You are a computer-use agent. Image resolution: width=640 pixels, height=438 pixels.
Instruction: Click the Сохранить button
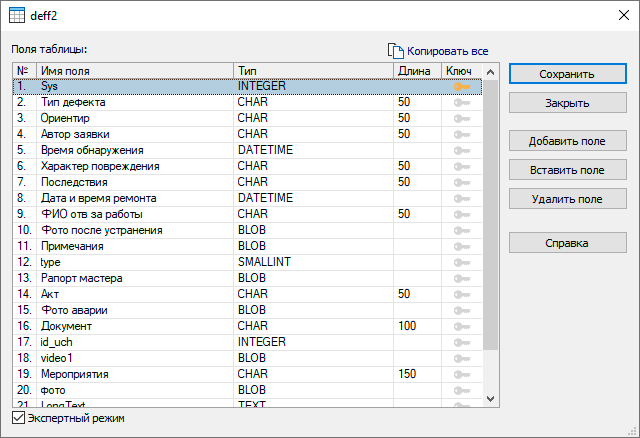point(567,74)
